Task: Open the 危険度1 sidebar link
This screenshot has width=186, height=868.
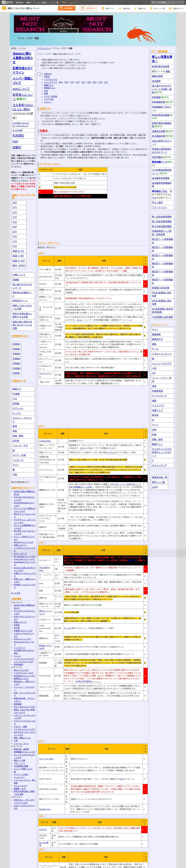Action: 17,344
